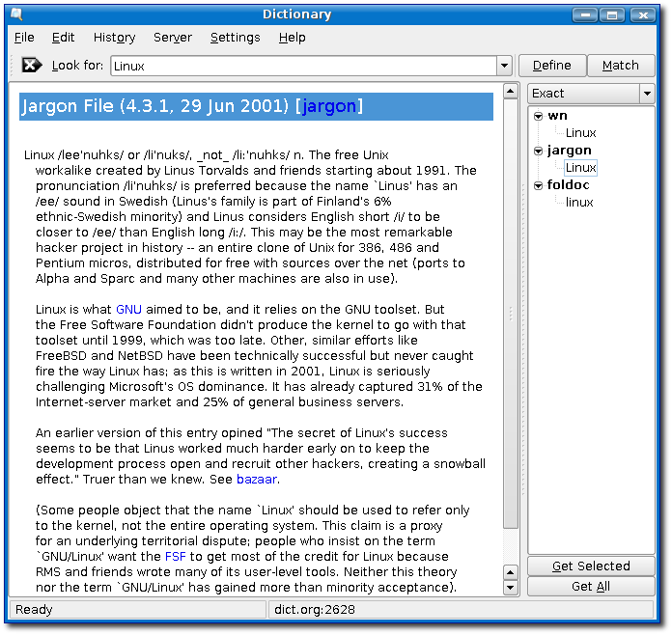Collapse the jargon tree node
The height and width of the screenshot is (635, 672).
(x=538, y=151)
